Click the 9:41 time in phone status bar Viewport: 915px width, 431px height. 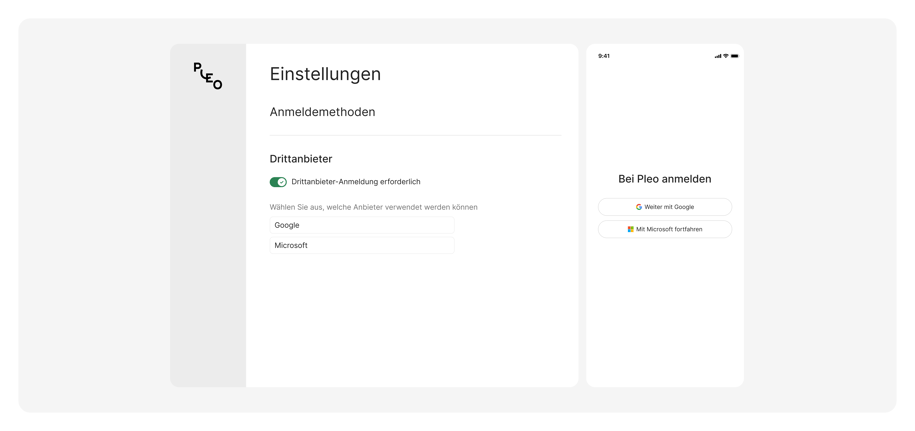coord(604,56)
